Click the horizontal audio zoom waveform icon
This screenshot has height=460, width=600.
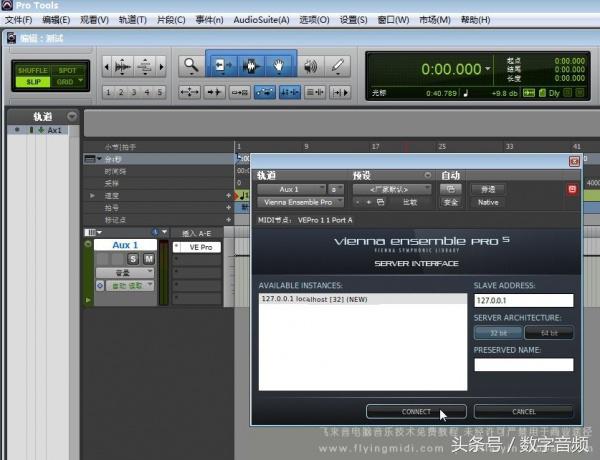(123, 67)
